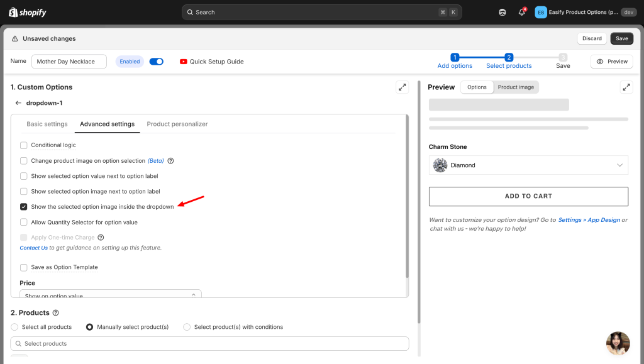Open the Sidekick assistant icon in top bar
The image size is (644, 364).
pos(502,12)
